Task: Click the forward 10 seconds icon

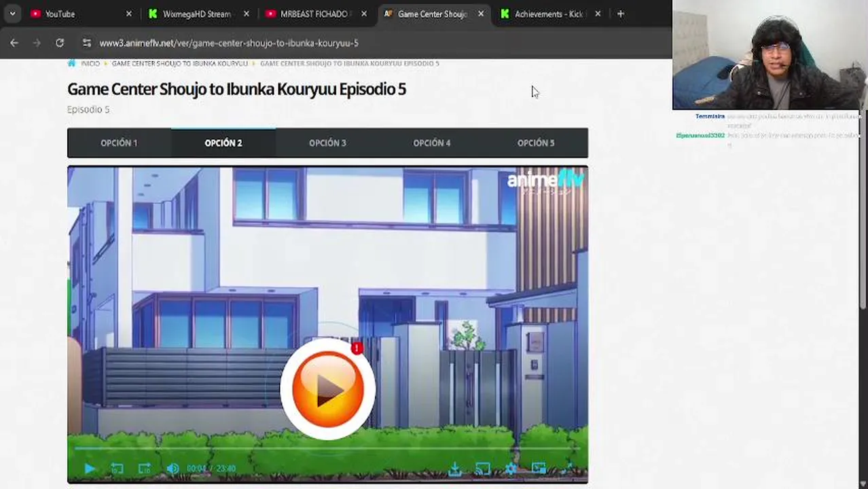Action: (144, 469)
